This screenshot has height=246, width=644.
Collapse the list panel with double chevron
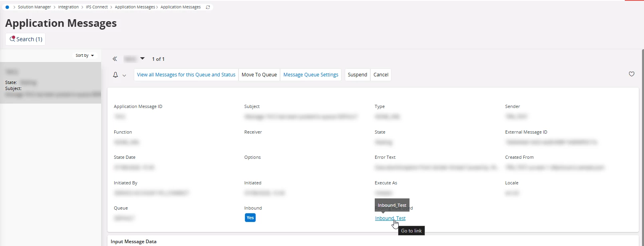point(115,59)
